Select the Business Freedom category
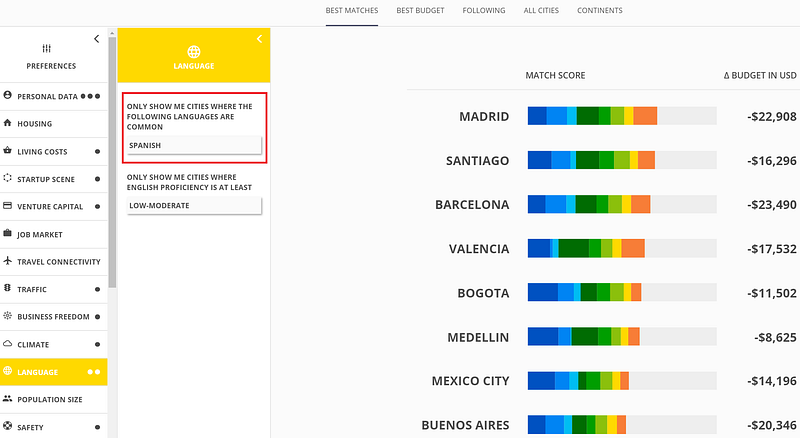The height and width of the screenshot is (438, 800). coord(54,317)
